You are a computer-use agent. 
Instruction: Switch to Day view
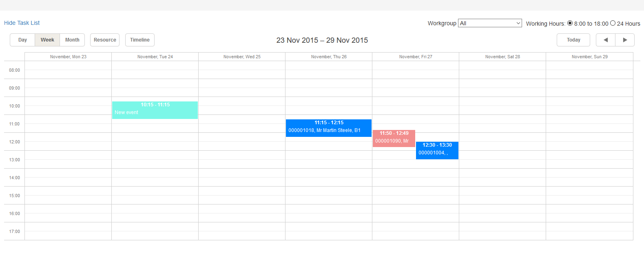(x=22, y=40)
